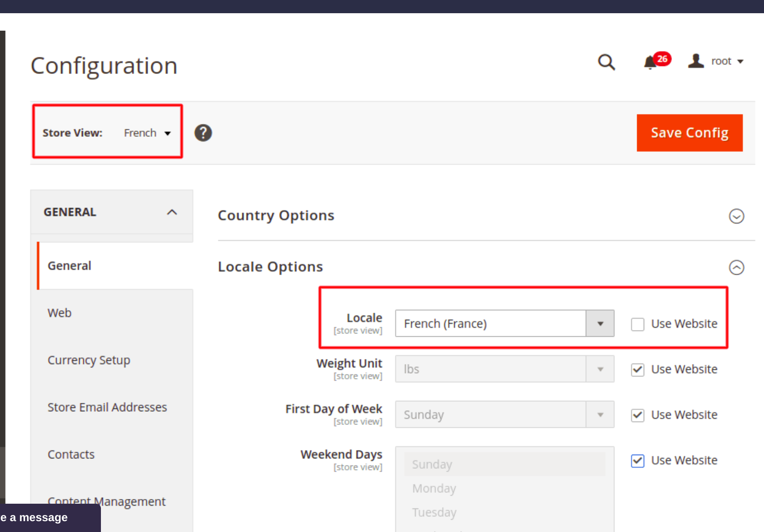Enable Use Website for Locale

click(638, 324)
